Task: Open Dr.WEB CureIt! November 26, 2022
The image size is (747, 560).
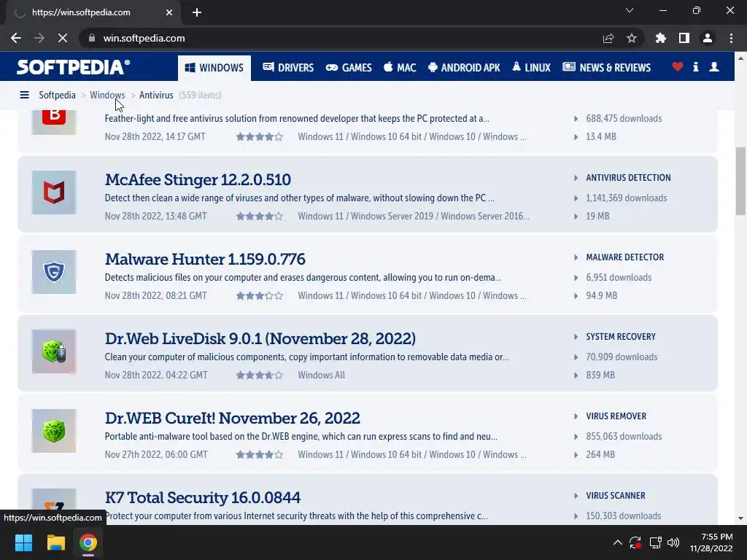Action: coord(233,418)
